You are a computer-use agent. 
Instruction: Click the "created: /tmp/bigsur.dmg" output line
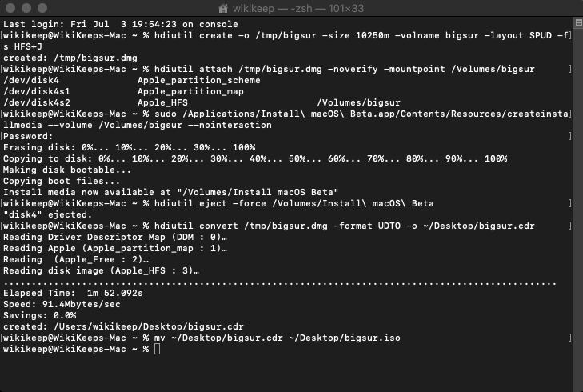click(70, 58)
